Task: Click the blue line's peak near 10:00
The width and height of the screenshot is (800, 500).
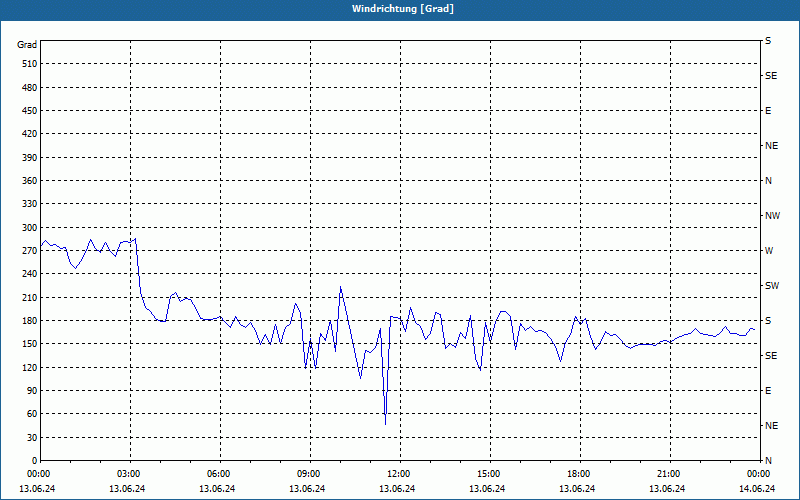Action: tap(340, 287)
